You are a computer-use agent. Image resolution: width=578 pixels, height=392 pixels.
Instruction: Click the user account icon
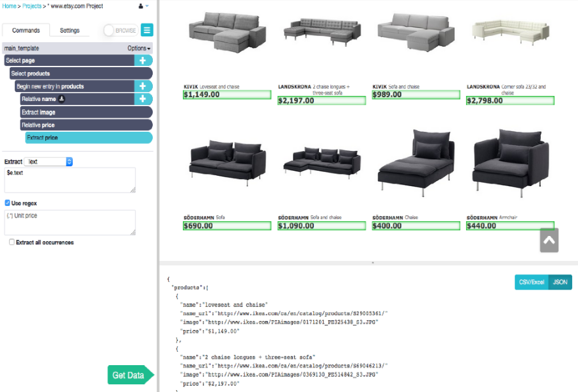click(141, 6)
